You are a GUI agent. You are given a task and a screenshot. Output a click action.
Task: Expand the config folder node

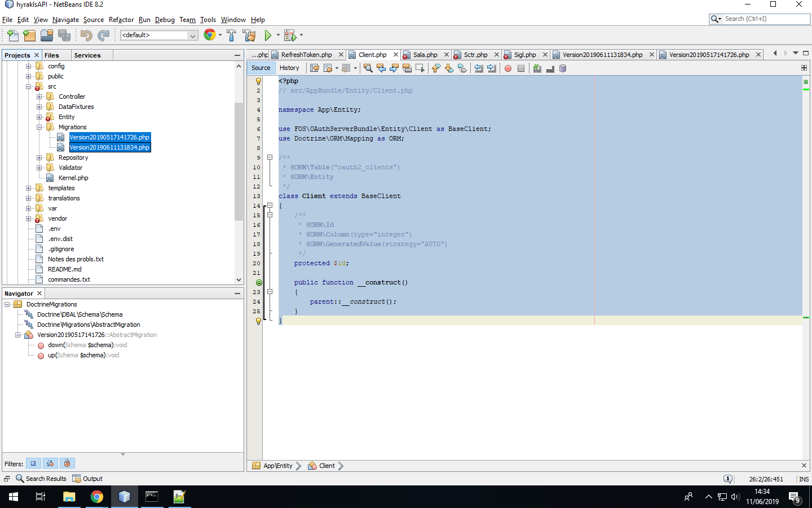coord(28,66)
